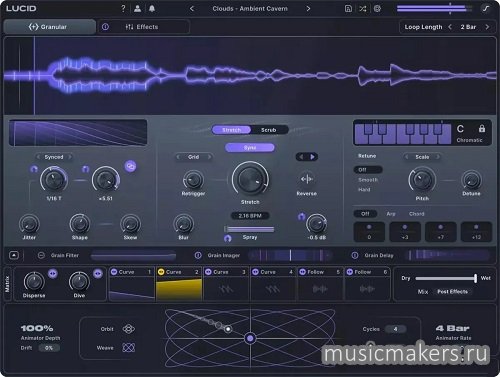
Task: Open the Synced mode selector
Action: pyautogui.click(x=54, y=157)
